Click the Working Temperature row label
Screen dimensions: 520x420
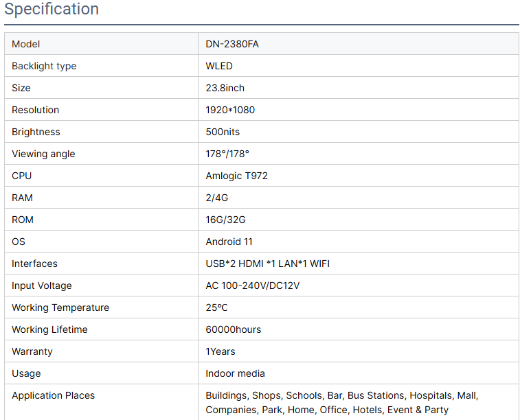point(60,307)
